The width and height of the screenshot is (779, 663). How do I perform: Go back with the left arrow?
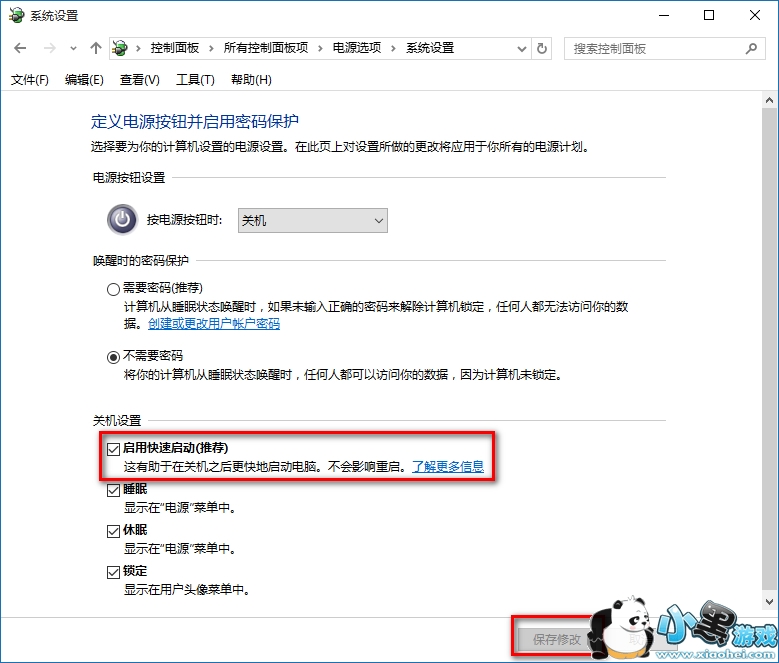coord(20,48)
